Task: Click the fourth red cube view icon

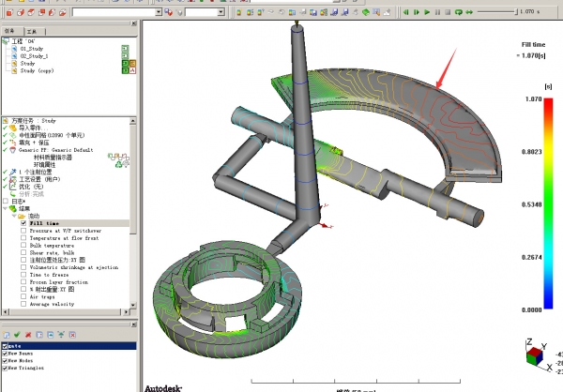Action: 41,12
